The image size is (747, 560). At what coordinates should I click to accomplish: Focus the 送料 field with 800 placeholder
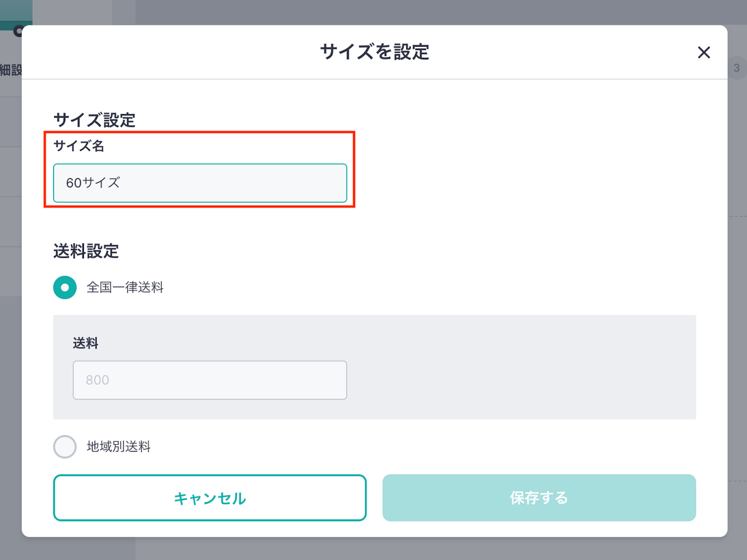[210, 380]
